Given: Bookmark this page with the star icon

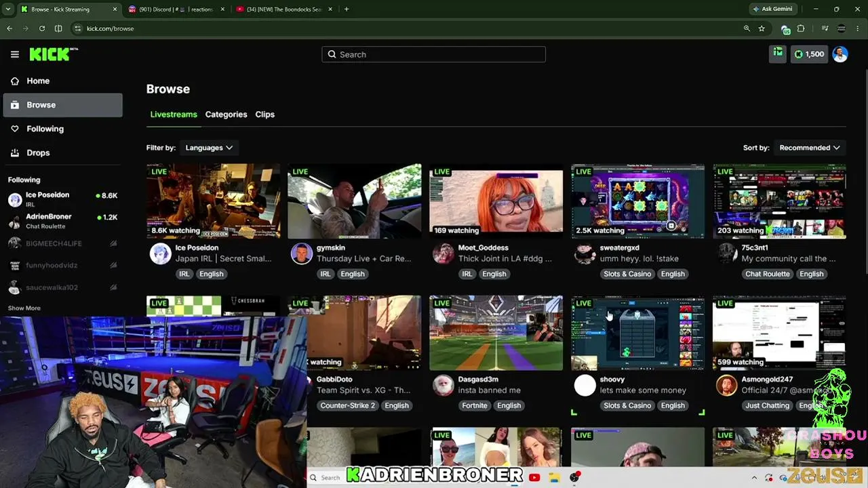Looking at the screenshot, I should pos(762,28).
